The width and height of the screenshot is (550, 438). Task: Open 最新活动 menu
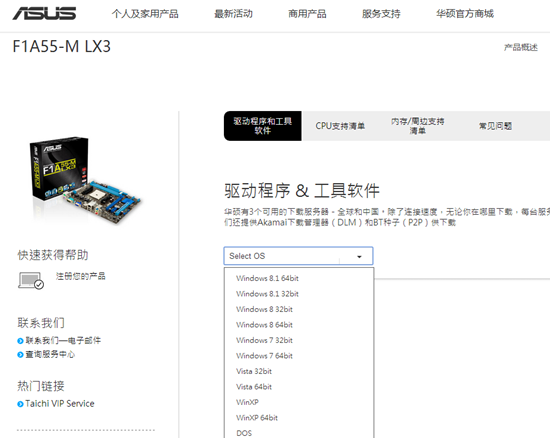point(233,14)
